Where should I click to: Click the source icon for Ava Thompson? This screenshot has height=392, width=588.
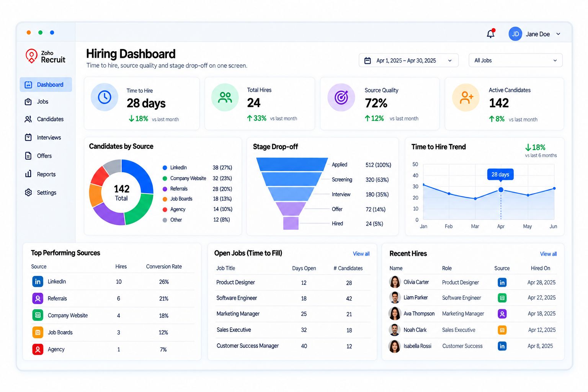[x=502, y=314]
